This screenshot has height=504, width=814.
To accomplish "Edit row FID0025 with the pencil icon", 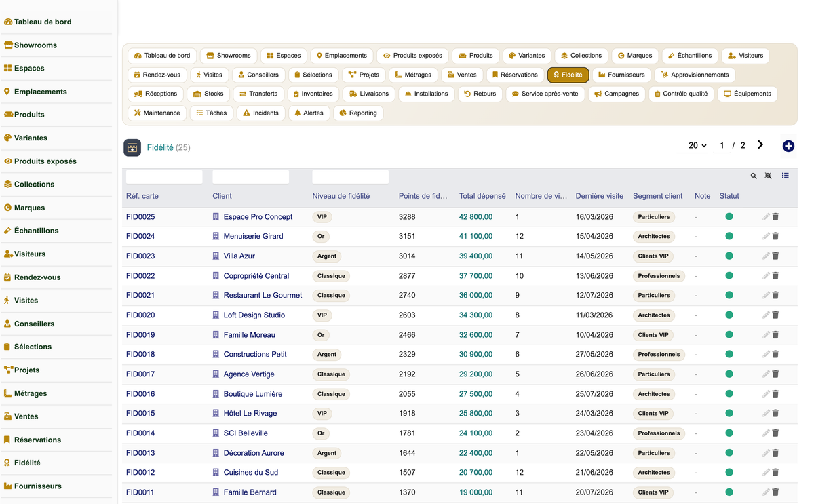I will (766, 217).
